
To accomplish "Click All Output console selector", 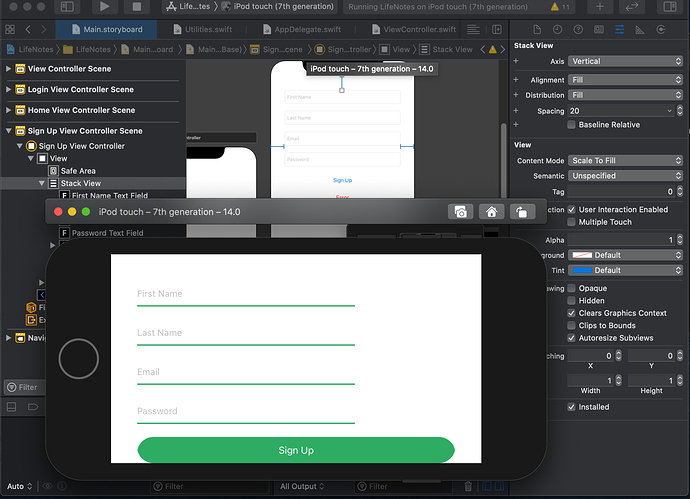I will pyautogui.click(x=302, y=486).
